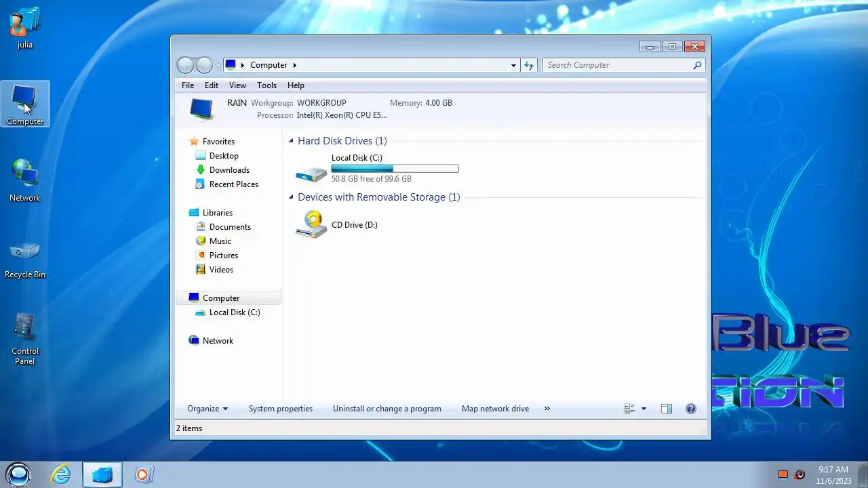The width and height of the screenshot is (868, 488).
Task: Expand the view options dropdown arrow
Action: click(644, 409)
